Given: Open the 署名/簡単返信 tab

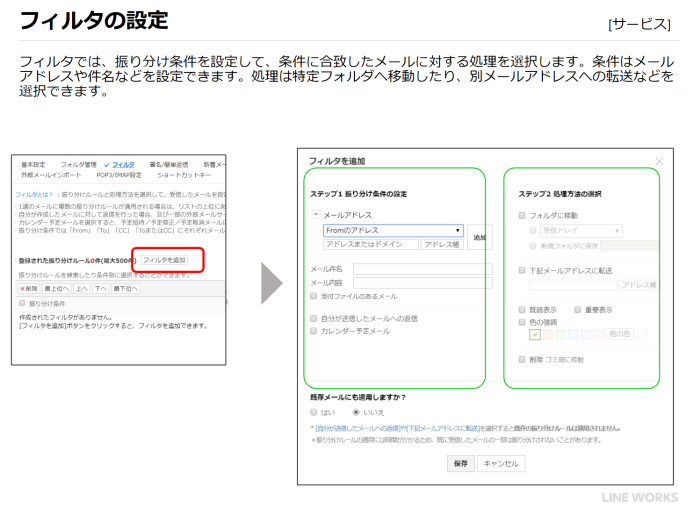Looking at the screenshot, I should [x=169, y=165].
